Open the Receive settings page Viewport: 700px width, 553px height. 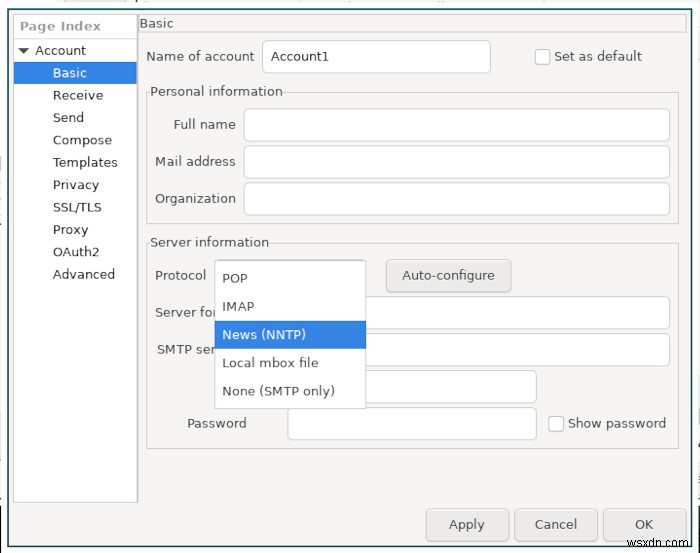tap(78, 95)
